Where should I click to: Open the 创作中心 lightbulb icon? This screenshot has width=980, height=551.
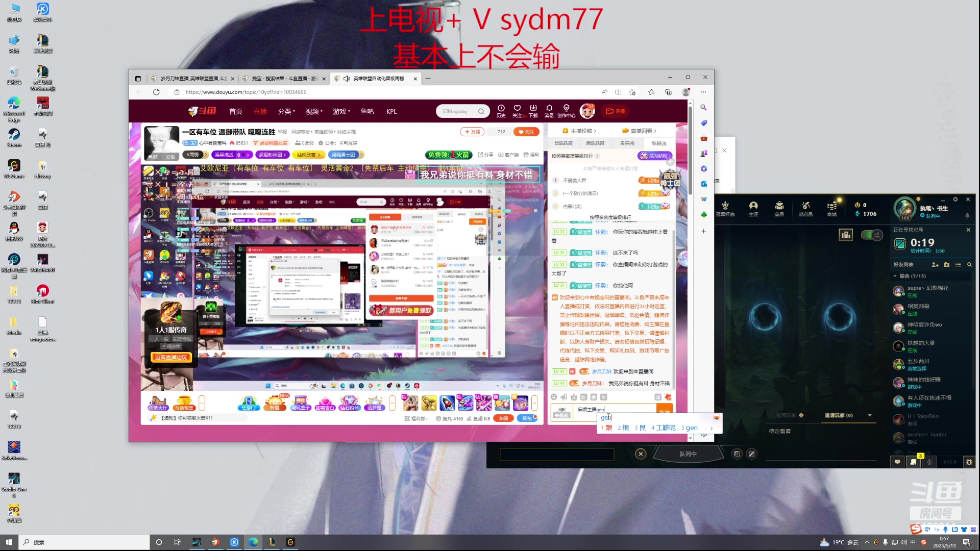[566, 111]
